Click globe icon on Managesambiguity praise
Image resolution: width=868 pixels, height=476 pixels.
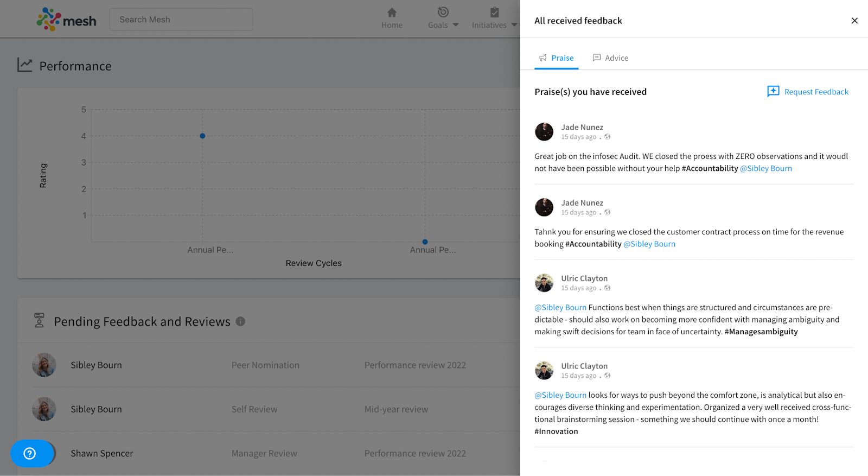pos(608,288)
